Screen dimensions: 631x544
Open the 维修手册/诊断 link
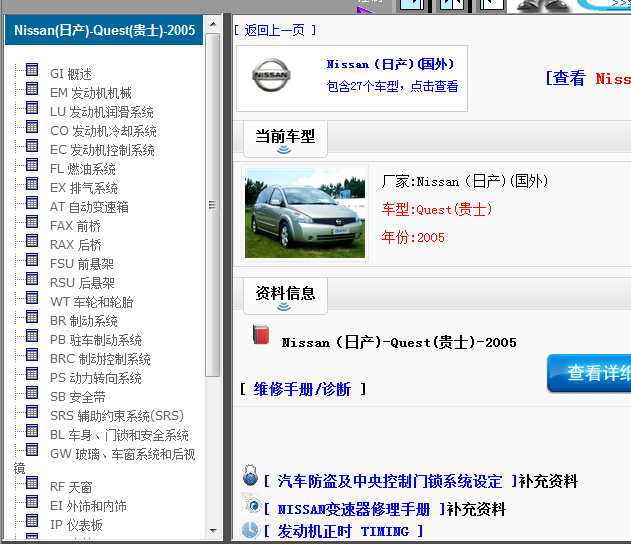click(302, 389)
